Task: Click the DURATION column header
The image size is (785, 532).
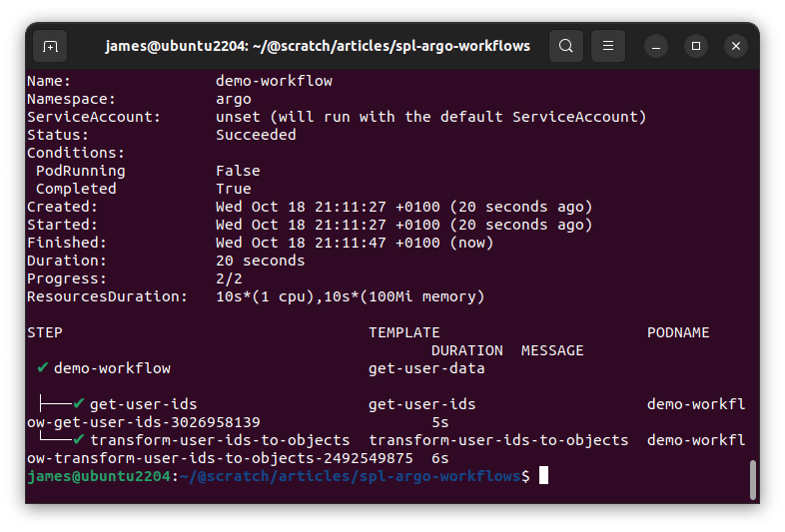Action: coord(466,350)
